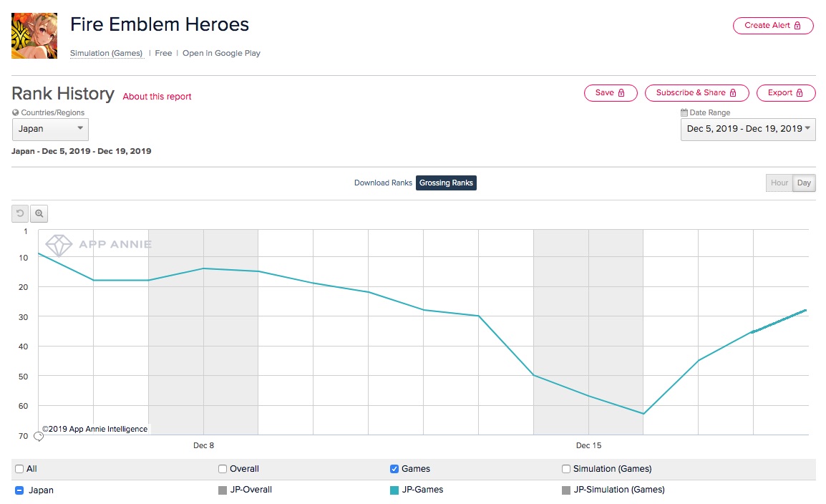Image resolution: width=826 pixels, height=504 pixels.
Task: Open the Date Range dropdown
Action: click(x=748, y=129)
